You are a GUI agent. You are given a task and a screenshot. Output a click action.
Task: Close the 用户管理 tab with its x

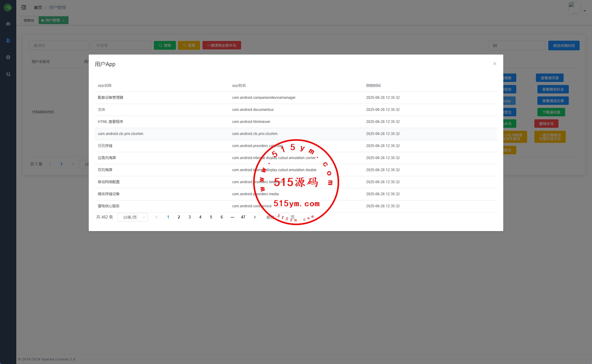(63, 20)
